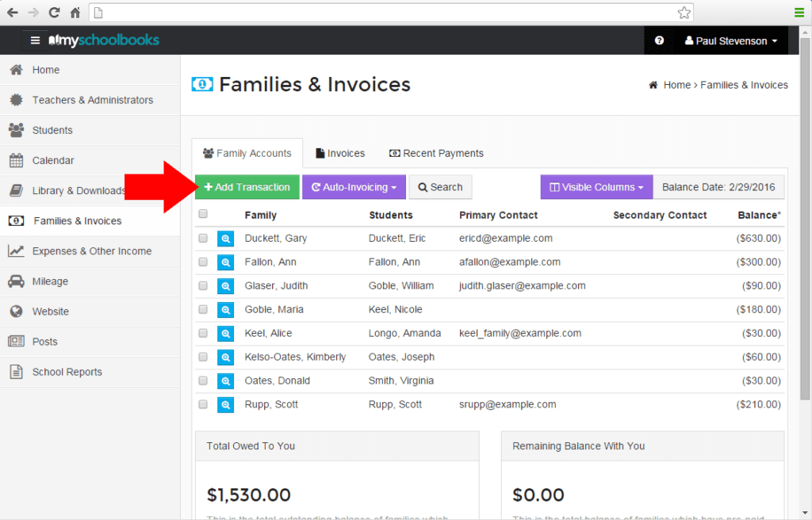The width and height of the screenshot is (812, 520).
Task: Select the checkbox for Keel, Alice row
Action: pos(203,334)
